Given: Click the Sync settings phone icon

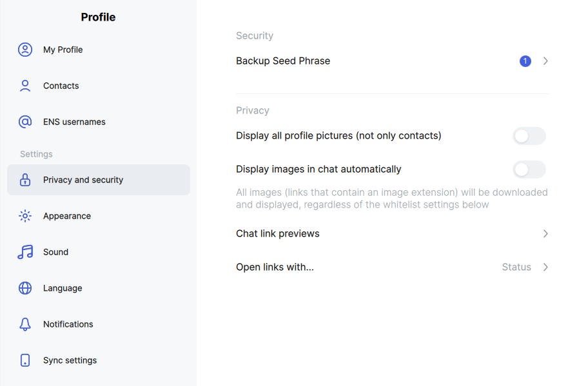Looking at the screenshot, I should (x=25, y=360).
